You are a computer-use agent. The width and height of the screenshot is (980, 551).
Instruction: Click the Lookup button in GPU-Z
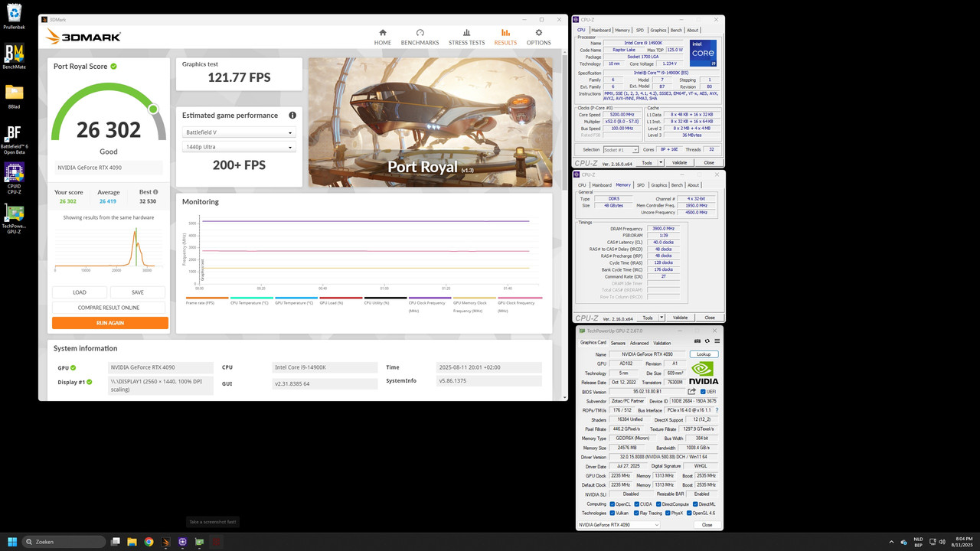[x=704, y=354]
